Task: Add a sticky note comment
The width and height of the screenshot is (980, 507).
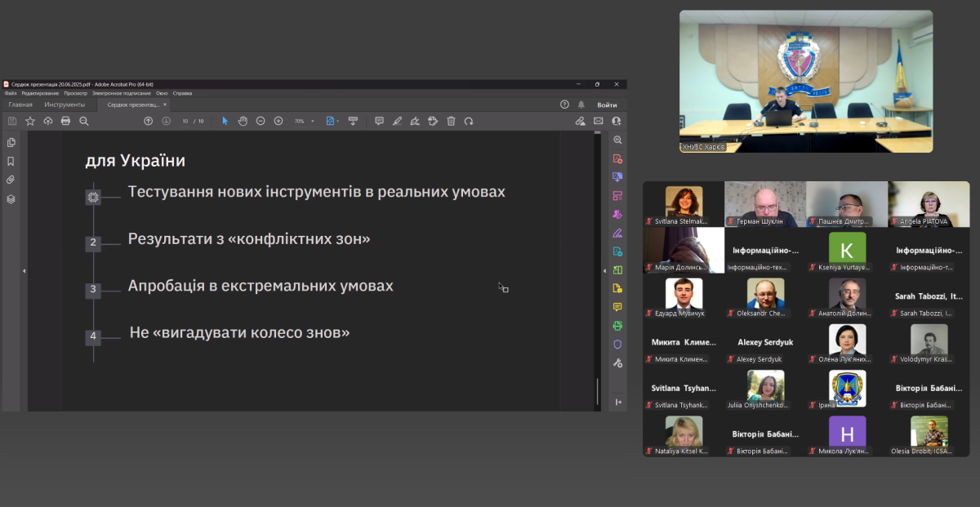Action: [x=379, y=121]
